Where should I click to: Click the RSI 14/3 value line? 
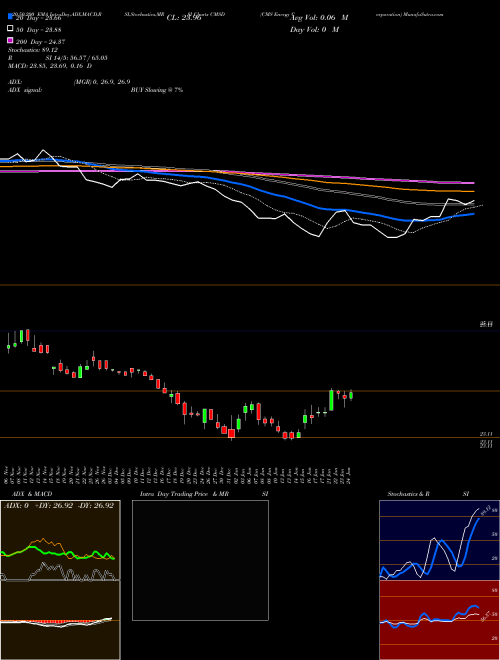point(58,58)
